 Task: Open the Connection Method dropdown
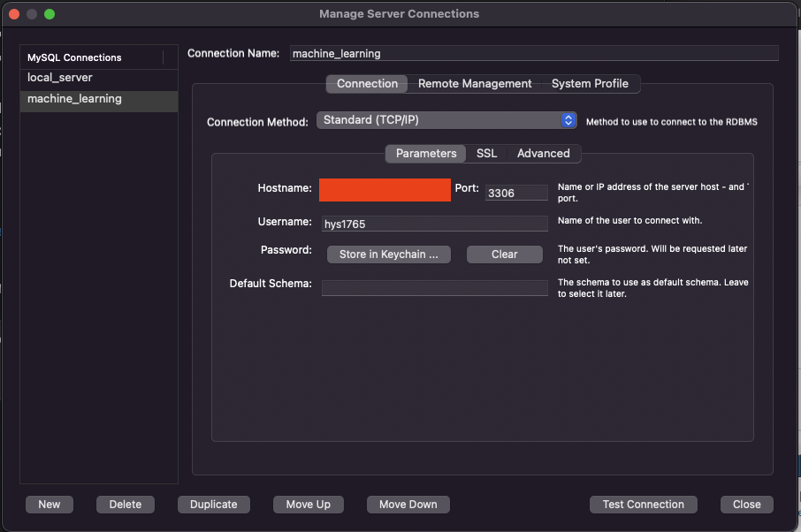446,120
